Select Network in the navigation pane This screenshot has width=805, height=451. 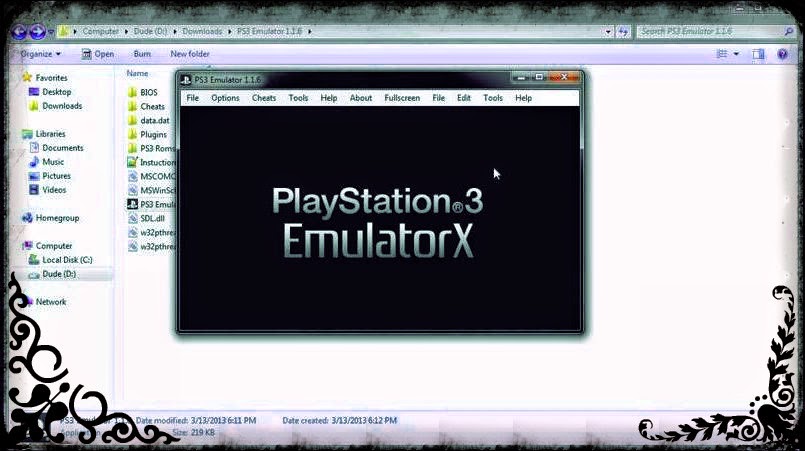coord(51,302)
